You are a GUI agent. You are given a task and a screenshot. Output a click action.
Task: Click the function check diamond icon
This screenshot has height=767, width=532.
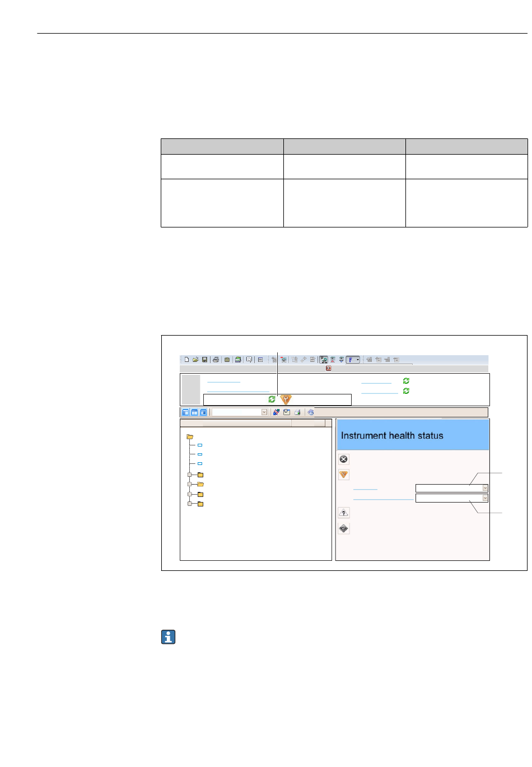pos(344,528)
